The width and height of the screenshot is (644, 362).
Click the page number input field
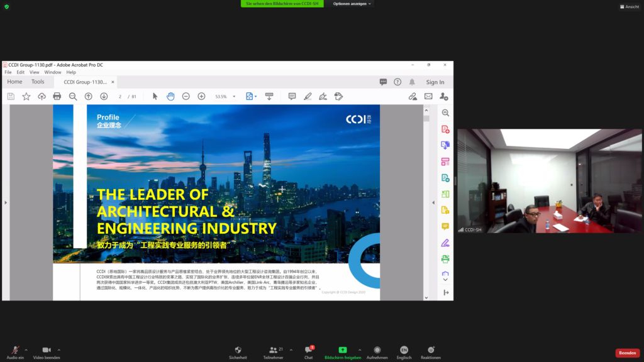(120, 97)
